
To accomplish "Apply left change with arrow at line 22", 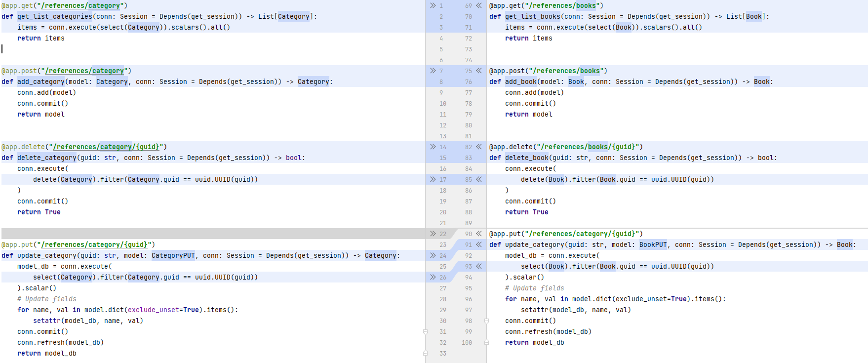I will coord(433,234).
